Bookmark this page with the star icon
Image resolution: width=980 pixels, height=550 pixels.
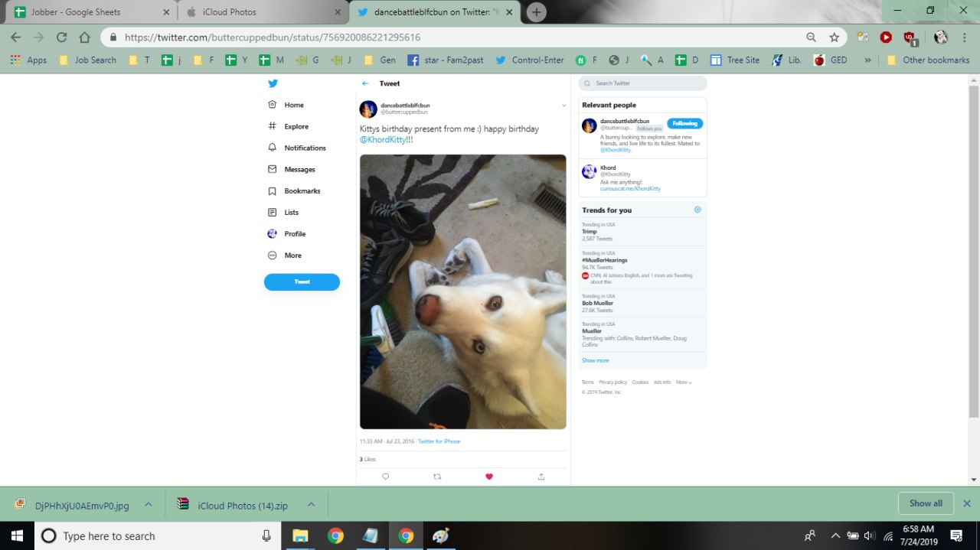834,37
